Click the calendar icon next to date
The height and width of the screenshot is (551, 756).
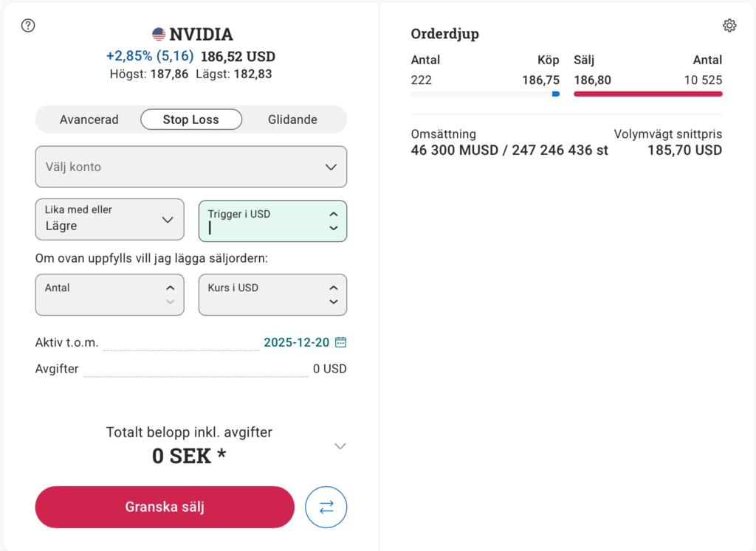(341, 342)
